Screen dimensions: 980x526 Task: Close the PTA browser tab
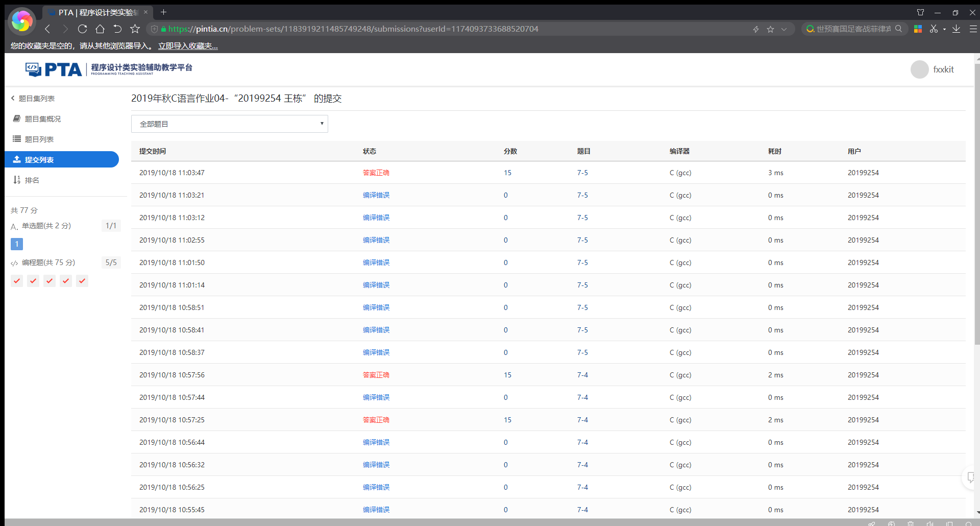(x=145, y=12)
